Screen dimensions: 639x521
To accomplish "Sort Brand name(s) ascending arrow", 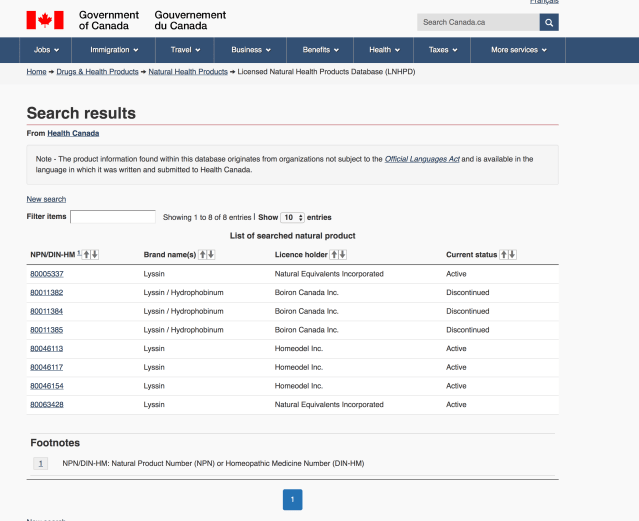I will coord(203,255).
